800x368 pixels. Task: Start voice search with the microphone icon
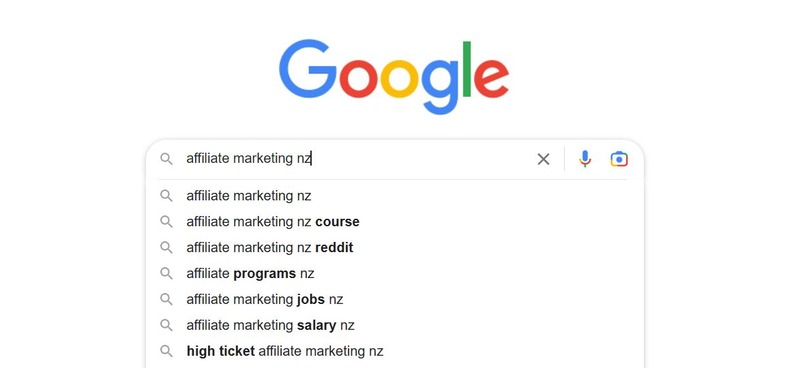pyautogui.click(x=585, y=159)
